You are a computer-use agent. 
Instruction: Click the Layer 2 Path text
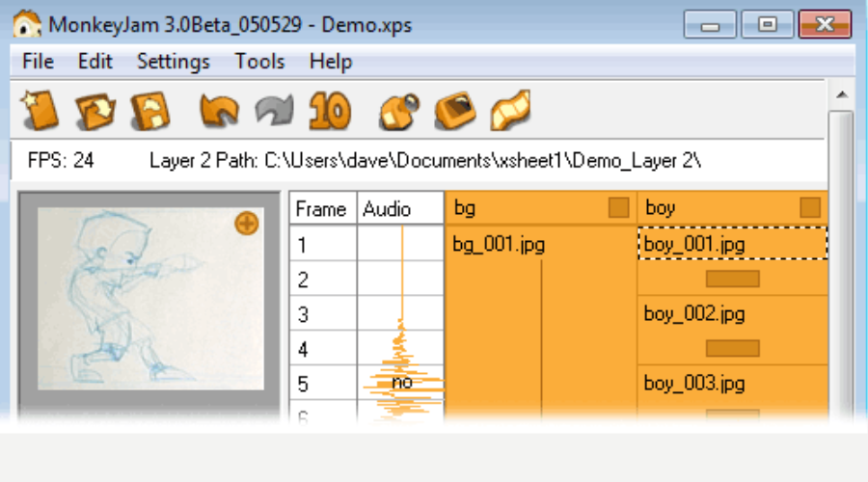pyautogui.click(x=425, y=160)
